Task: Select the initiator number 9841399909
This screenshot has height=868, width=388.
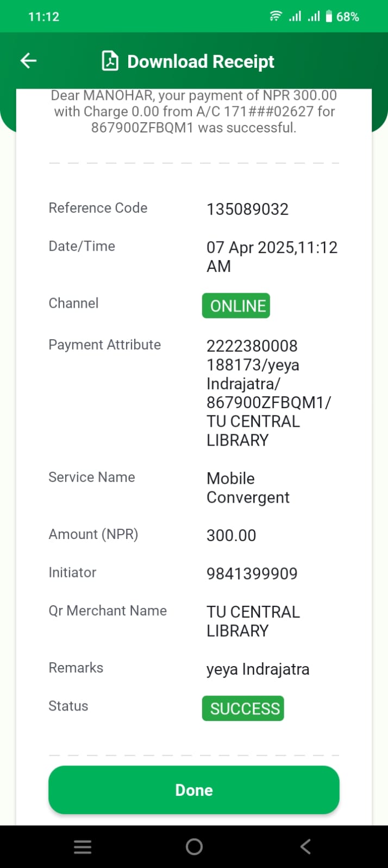Action: [x=252, y=574]
